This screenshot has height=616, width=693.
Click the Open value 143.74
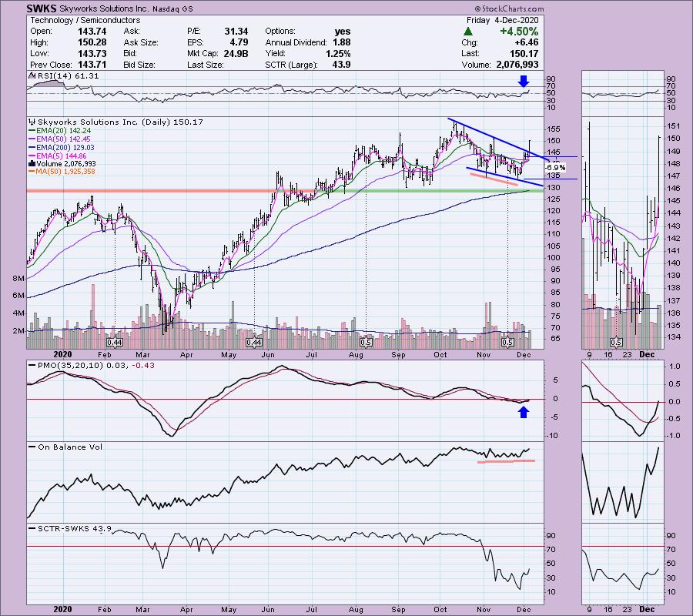tap(92, 32)
